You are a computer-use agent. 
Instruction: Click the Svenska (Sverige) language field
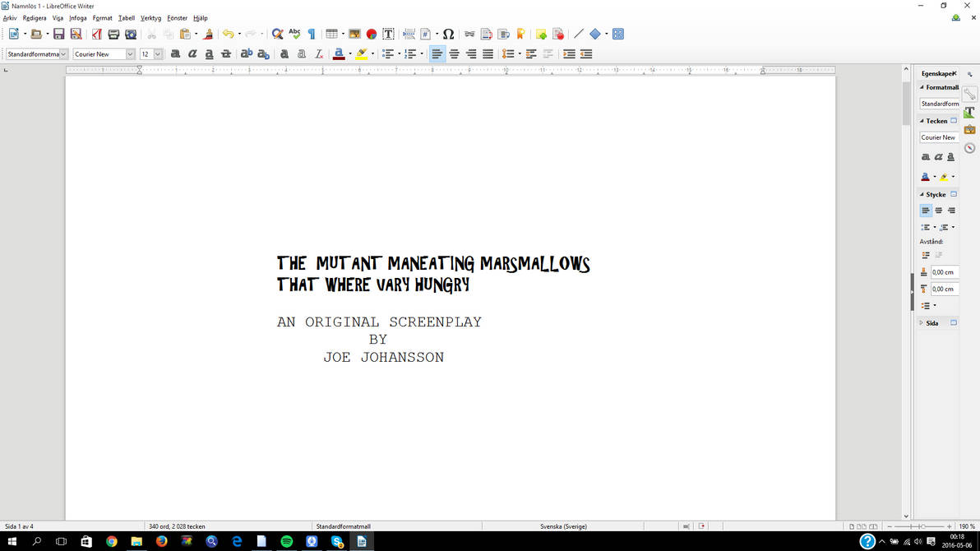coord(563,526)
